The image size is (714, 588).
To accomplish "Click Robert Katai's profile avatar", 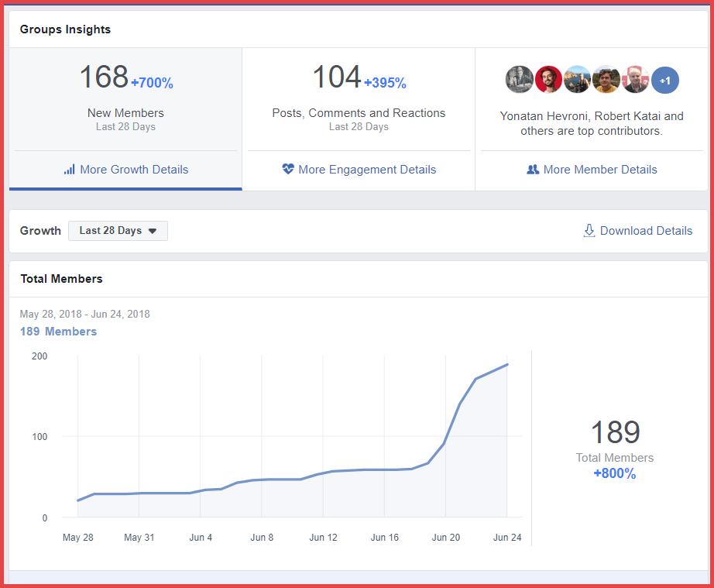I will (x=548, y=79).
